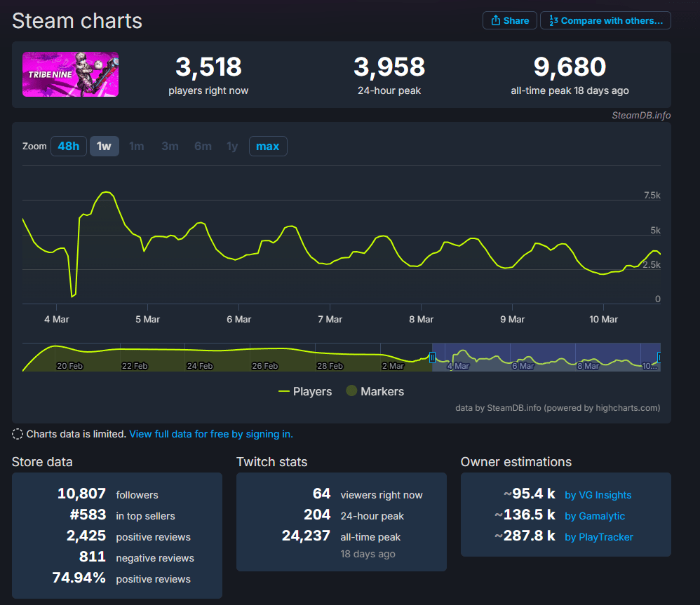The width and height of the screenshot is (700, 605).
Task: Select the max zoom range
Action: 268,146
